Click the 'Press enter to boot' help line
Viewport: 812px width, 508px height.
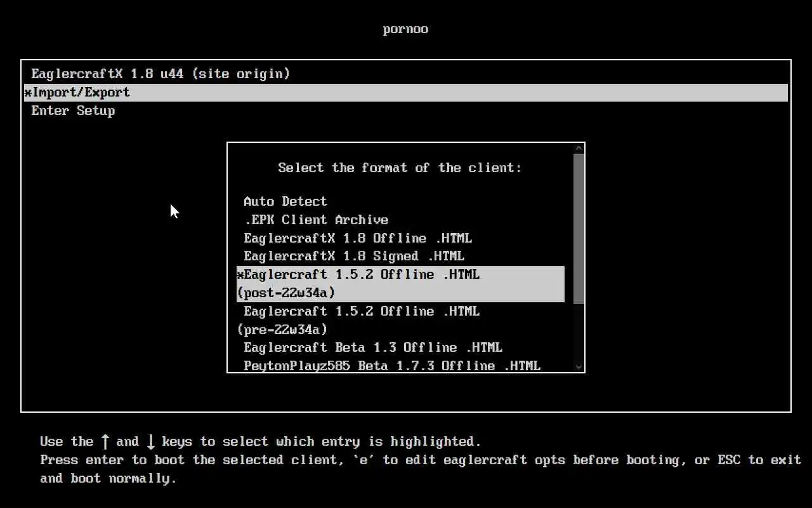[x=420, y=469]
